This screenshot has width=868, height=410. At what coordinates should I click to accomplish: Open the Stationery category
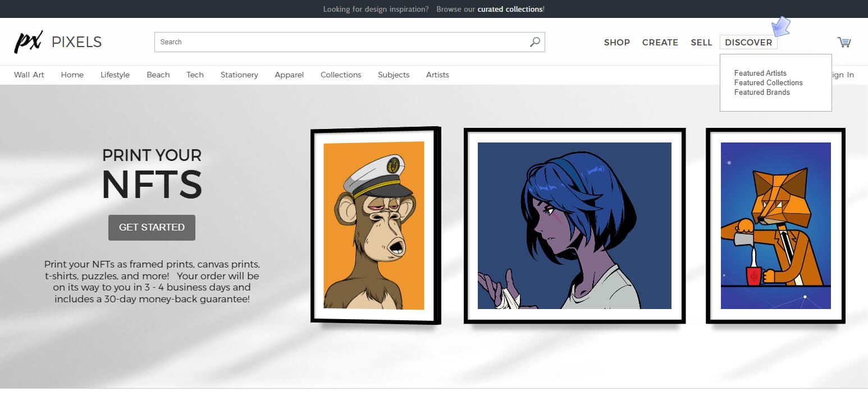pyautogui.click(x=239, y=75)
